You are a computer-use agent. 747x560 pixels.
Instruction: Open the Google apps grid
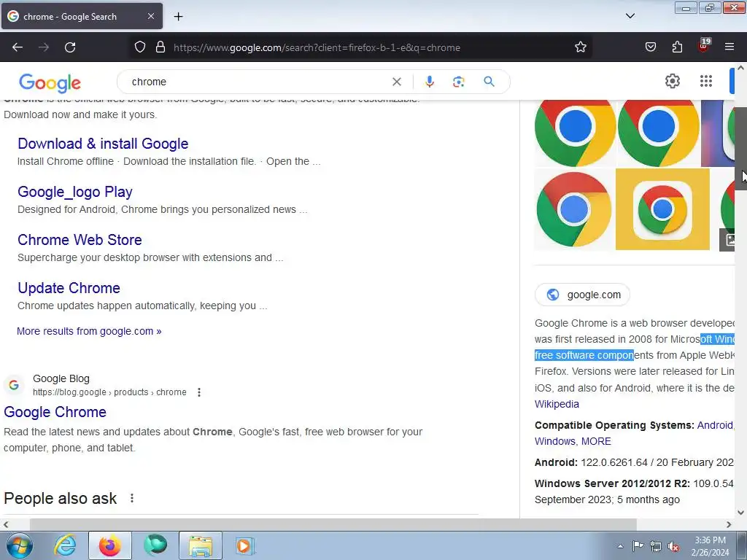click(x=706, y=81)
